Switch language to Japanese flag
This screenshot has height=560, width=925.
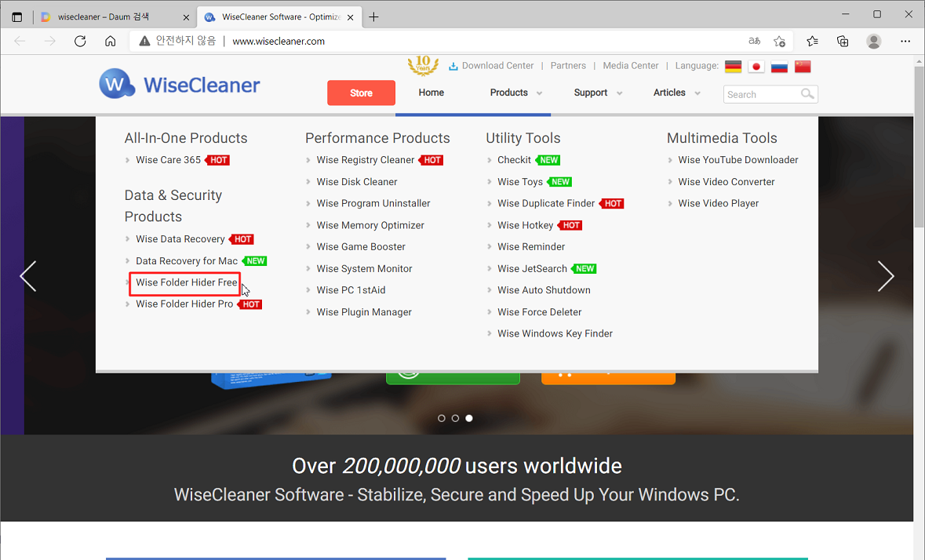pyautogui.click(x=756, y=67)
